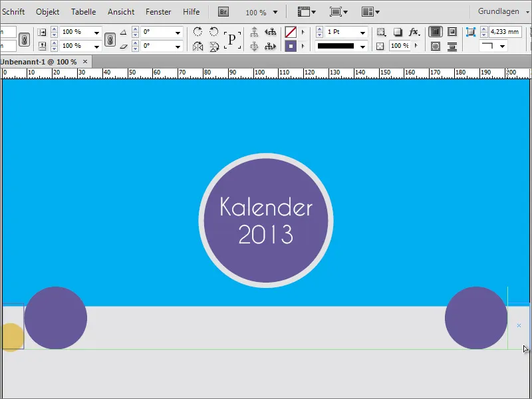Flip the selection vertically

(x=213, y=46)
